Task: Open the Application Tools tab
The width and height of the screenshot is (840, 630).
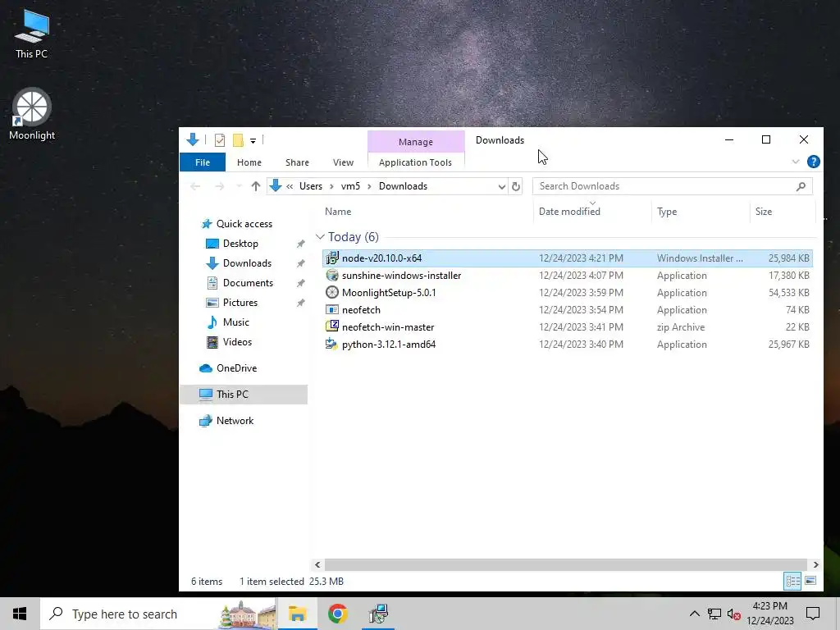Action: coord(415,162)
